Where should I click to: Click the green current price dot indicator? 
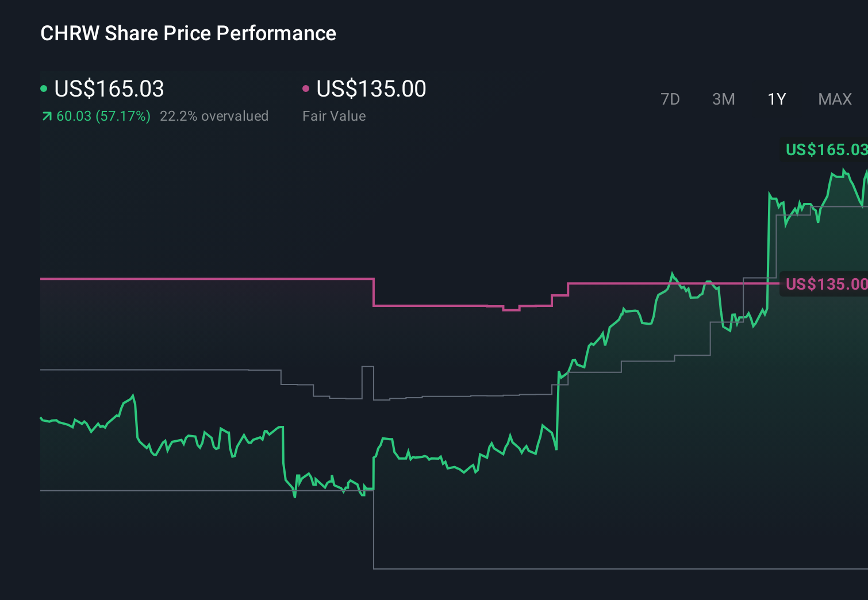44,88
